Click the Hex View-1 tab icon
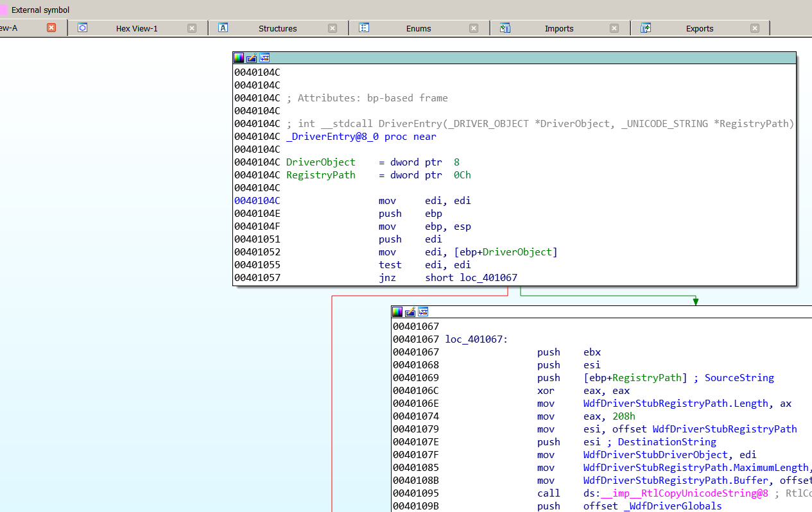812x512 pixels. (x=82, y=28)
